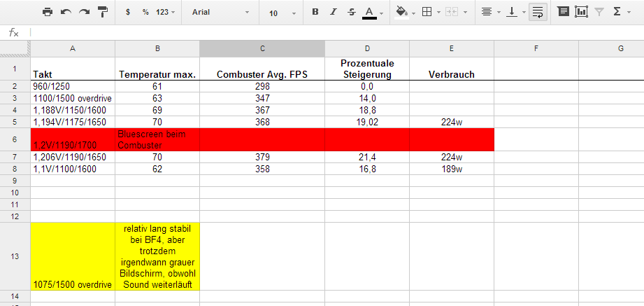This screenshot has height=306, width=644.
Task: Open the merge cells dropdown arrow
Action: pyautogui.click(x=465, y=13)
